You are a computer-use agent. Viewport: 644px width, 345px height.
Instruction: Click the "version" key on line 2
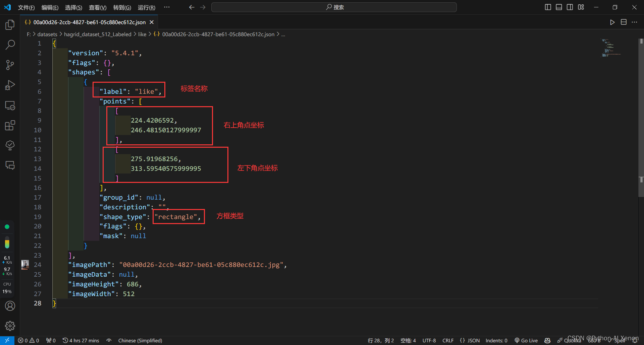(86, 53)
